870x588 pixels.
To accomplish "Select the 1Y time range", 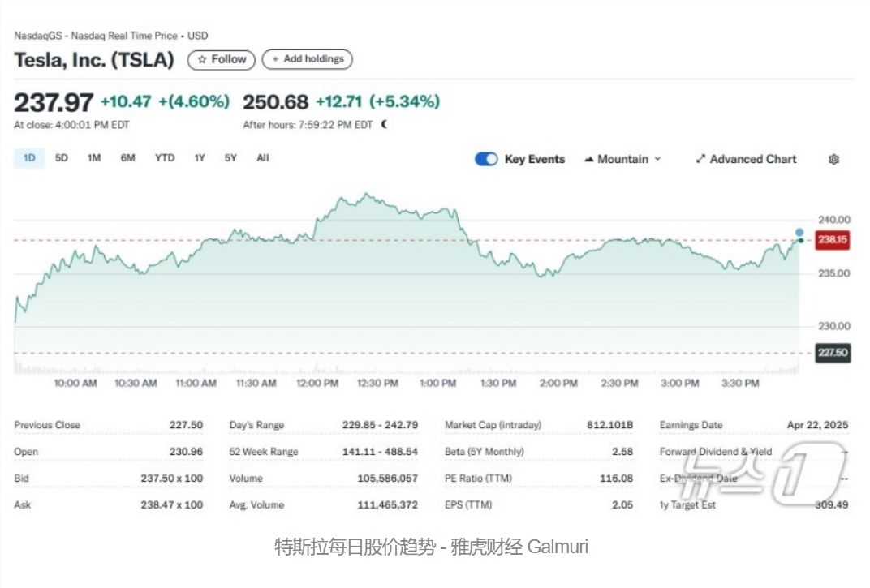I will pos(199,158).
